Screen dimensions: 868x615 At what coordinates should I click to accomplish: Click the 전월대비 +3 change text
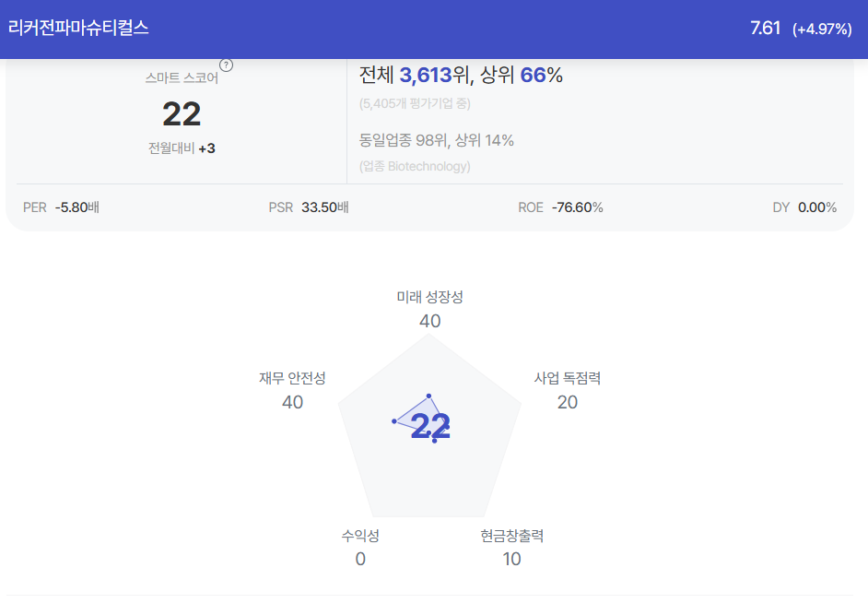182,148
